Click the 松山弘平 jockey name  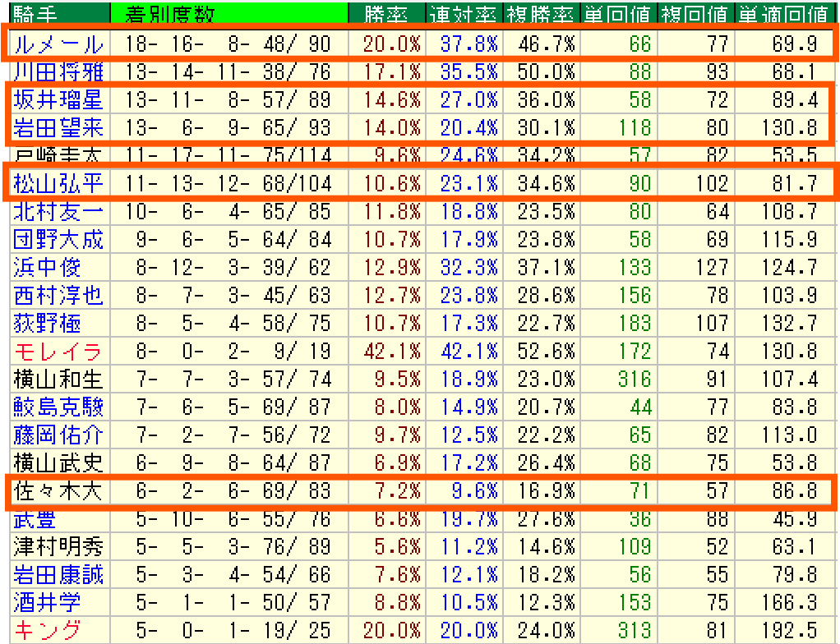pos(58,182)
